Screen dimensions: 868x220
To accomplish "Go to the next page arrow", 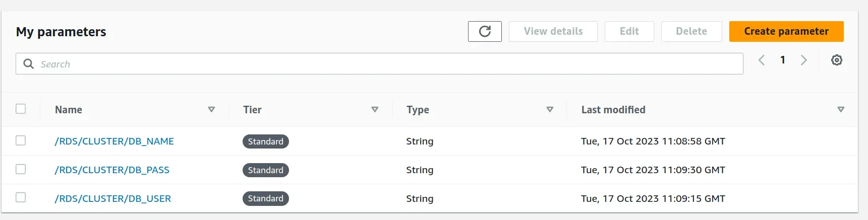I will pyautogui.click(x=804, y=60).
